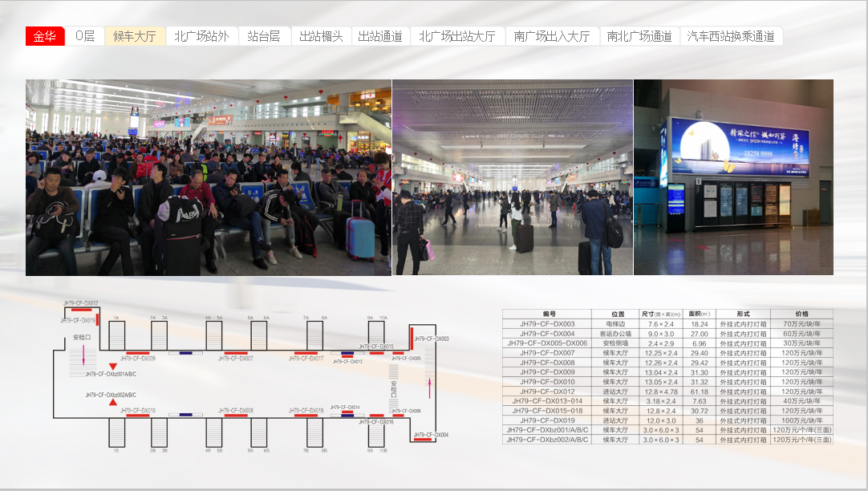Screen dimensions: 868x491
Task: Select the JH79-CF-DX015 floor plan label
Action: [376, 347]
